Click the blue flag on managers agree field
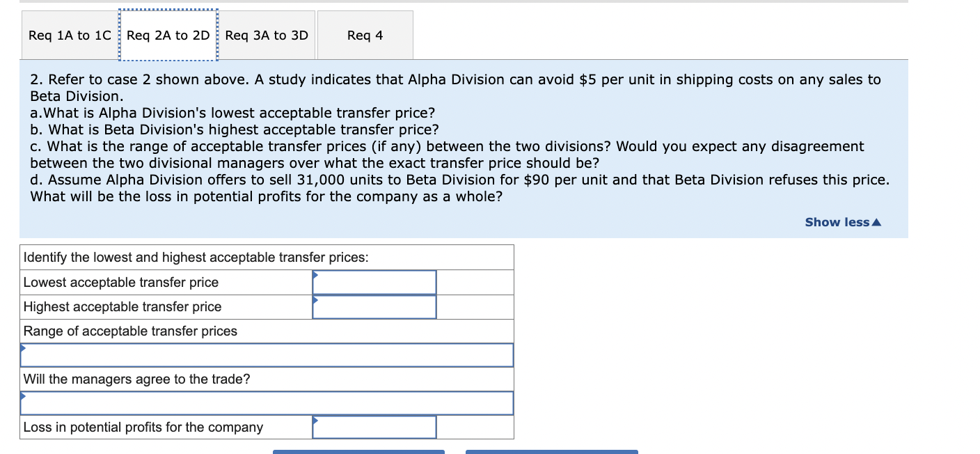 (x=22, y=395)
